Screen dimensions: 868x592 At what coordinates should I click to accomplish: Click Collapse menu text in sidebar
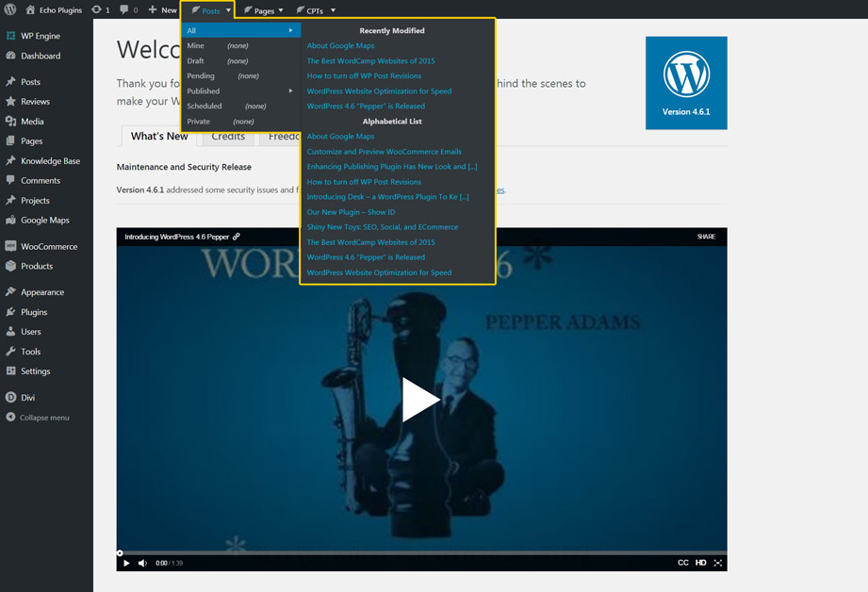(x=44, y=418)
